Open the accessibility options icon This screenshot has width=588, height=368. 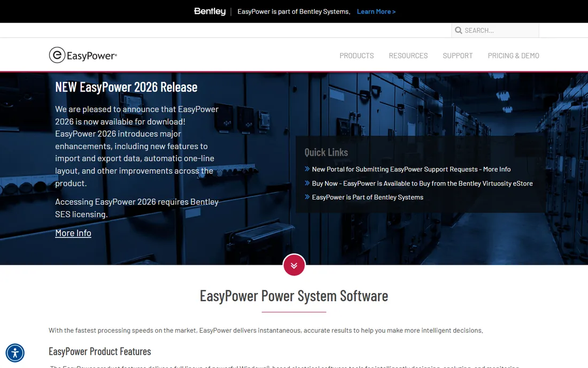pos(15,352)
